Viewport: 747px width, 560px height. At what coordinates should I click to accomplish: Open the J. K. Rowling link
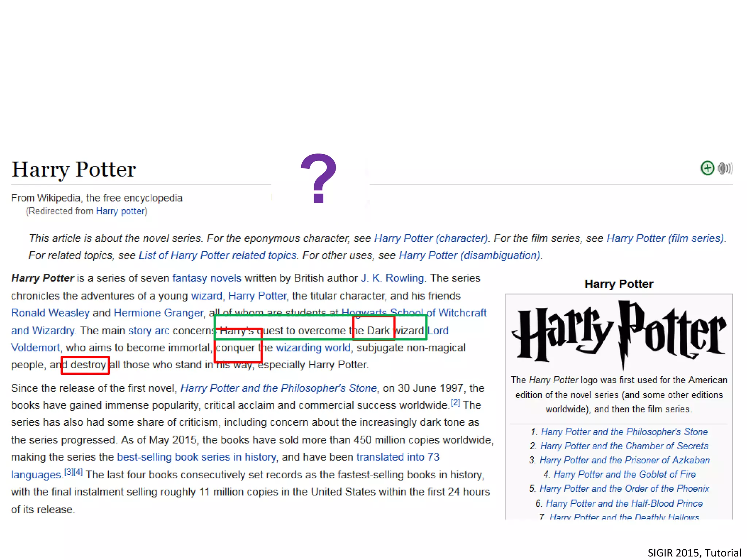pos(392,278)
